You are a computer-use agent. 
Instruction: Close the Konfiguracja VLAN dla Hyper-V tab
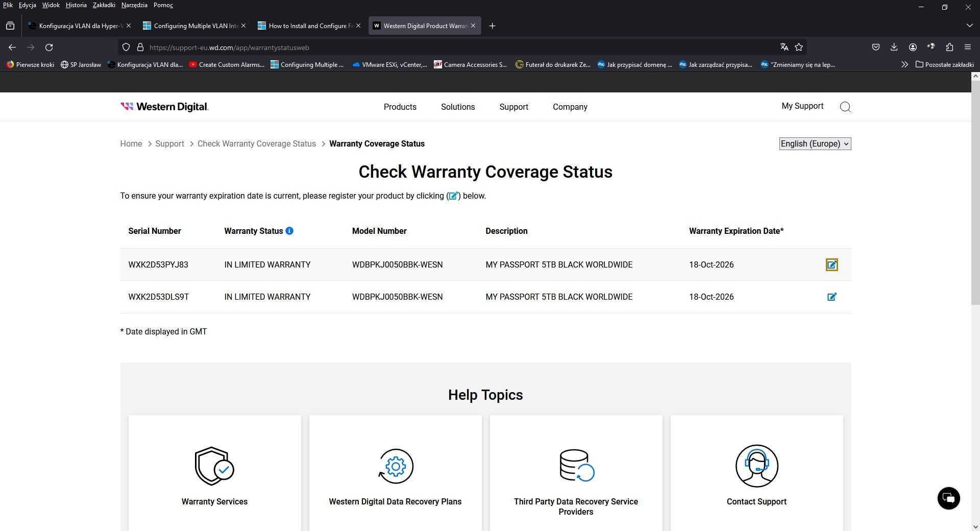click(128, 26)
